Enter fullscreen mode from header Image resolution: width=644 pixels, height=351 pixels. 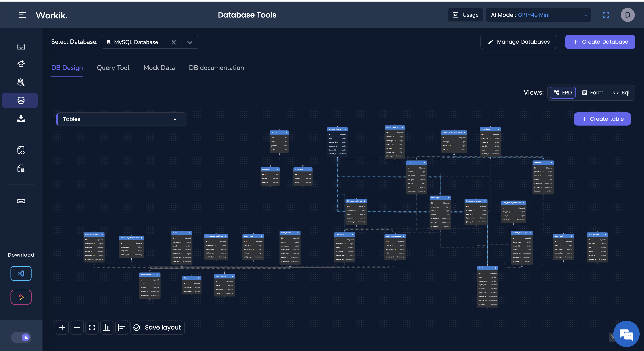pos(606,15)
